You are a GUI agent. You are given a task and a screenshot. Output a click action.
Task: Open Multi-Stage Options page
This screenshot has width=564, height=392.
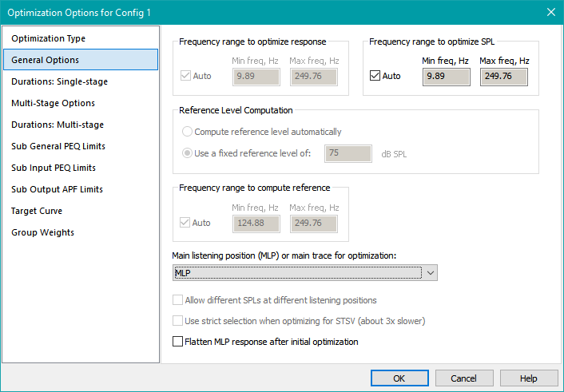coord(81,103)
